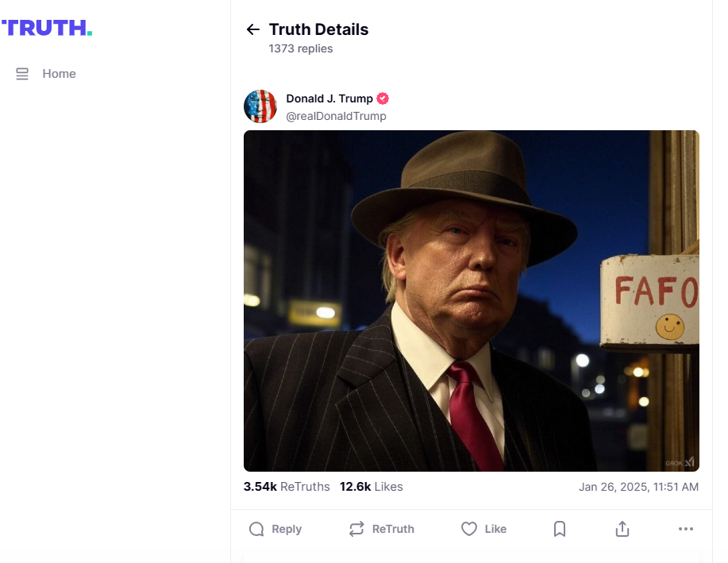
Task: Click the Home icon in the sidebar
Action: pos(22,74)
